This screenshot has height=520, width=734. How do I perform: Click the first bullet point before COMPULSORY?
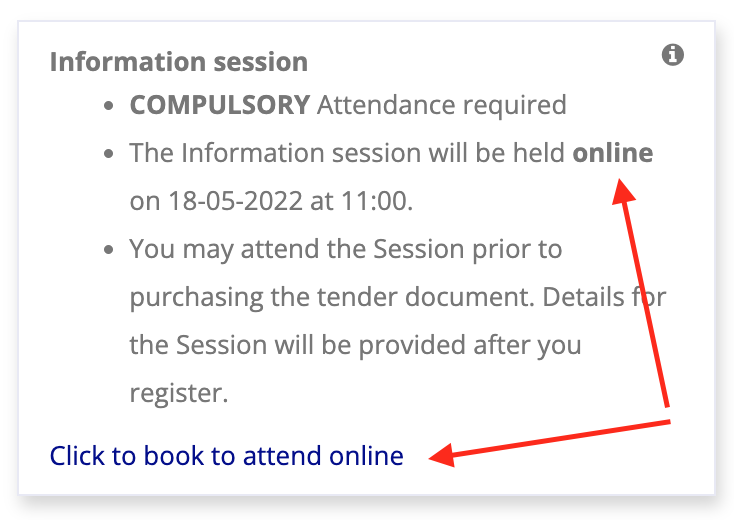coord(110,105)
